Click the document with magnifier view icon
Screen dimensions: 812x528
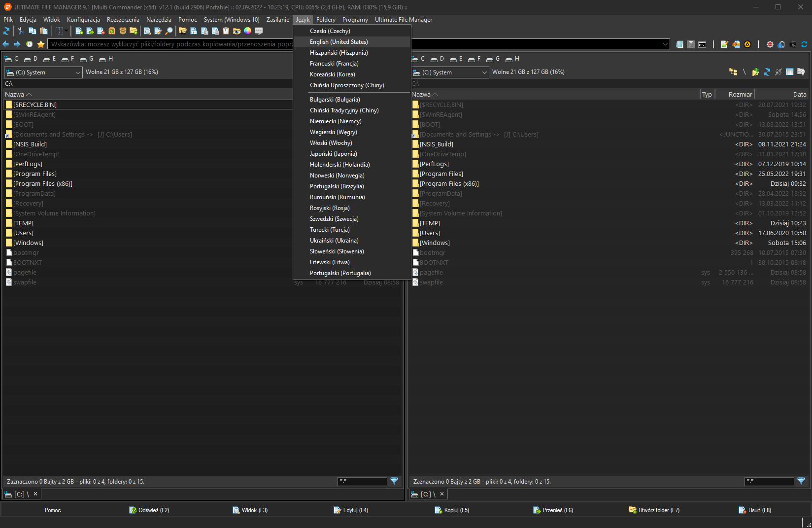click(147, 31)
